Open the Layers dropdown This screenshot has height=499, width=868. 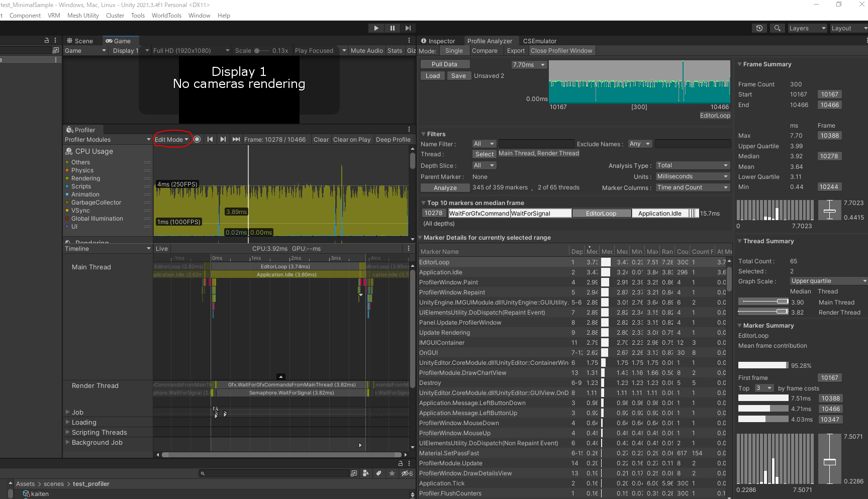tap(807, 28)
